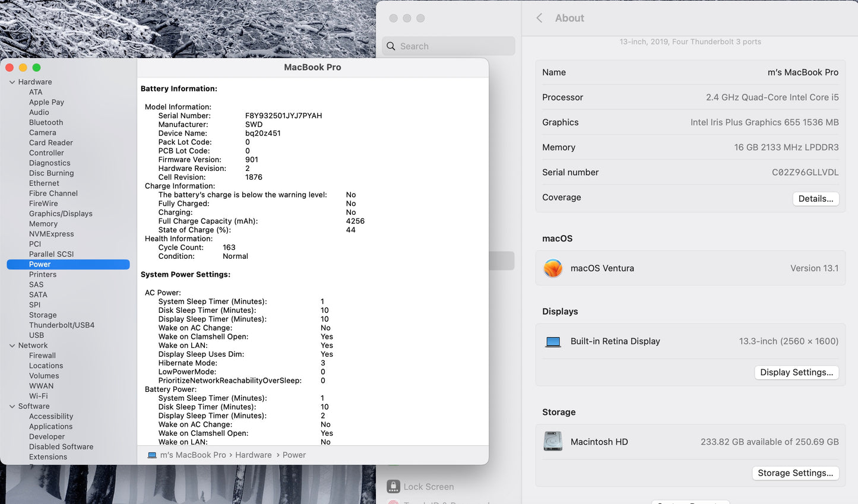Select Wi-Fi under Network

pyautogui.click(x=39, y=396)
